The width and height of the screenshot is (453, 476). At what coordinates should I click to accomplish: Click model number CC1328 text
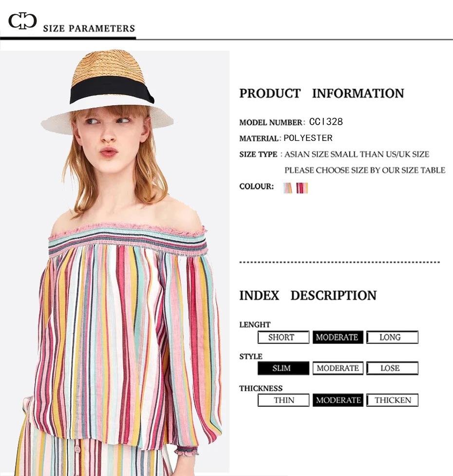326,122
